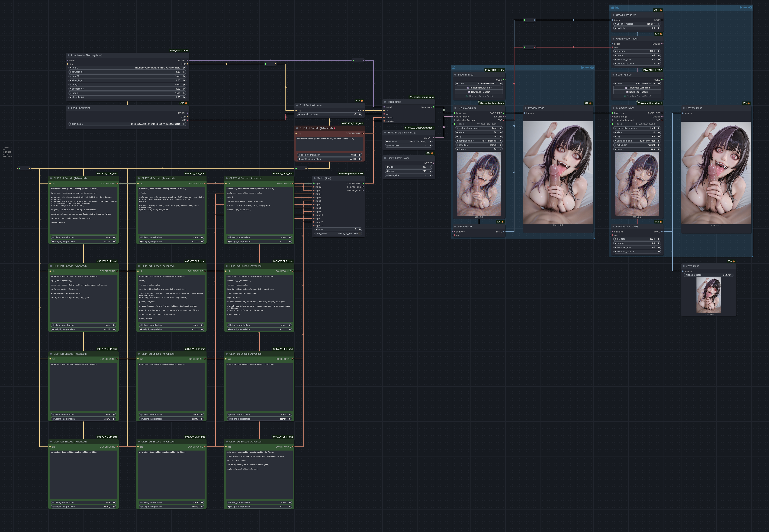Mute the hires group using its eye icon
Image resolution: width=769 pixels, height=532 pixels.
[750, 7]
